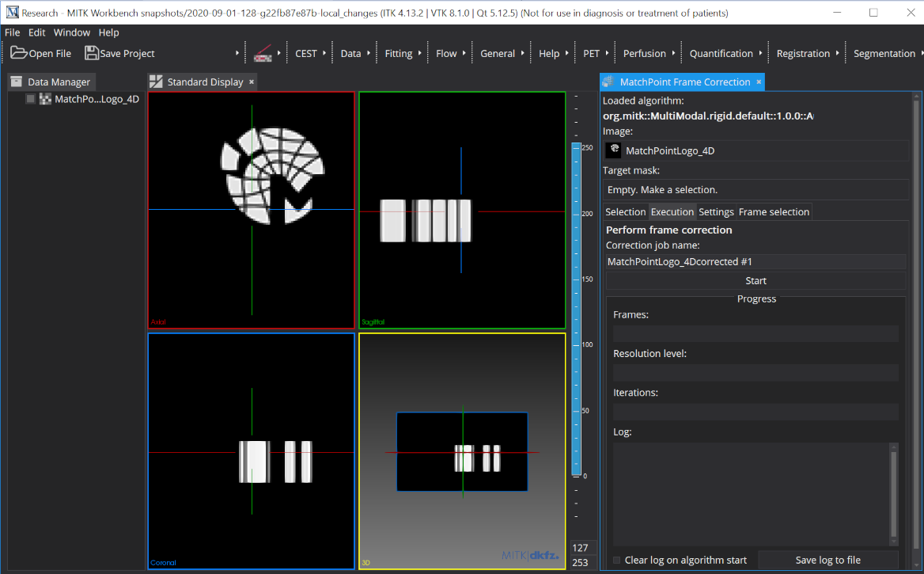
Task: Click Save log to file button
Action: pyautogui.click(x=828, y=560)
